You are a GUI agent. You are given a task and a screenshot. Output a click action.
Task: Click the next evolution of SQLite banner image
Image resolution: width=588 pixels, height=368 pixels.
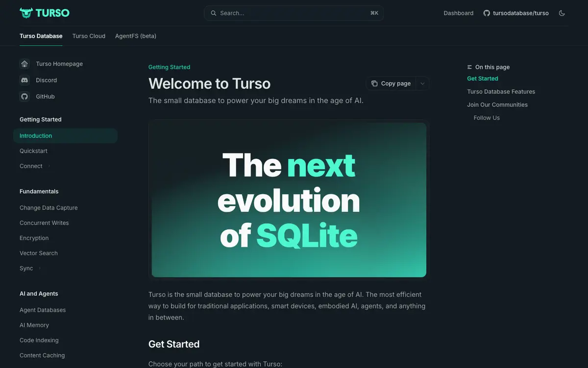pyautogui.click(x=289, y=200)
